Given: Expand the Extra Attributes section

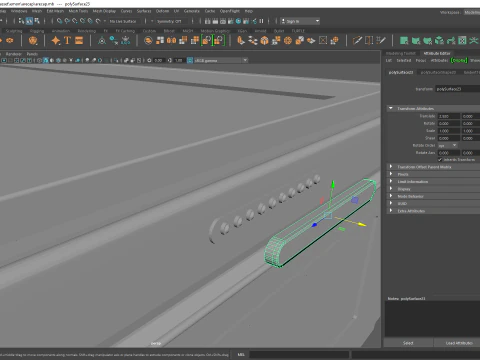Looking at the screenshot, I should (x=390, y=211).
